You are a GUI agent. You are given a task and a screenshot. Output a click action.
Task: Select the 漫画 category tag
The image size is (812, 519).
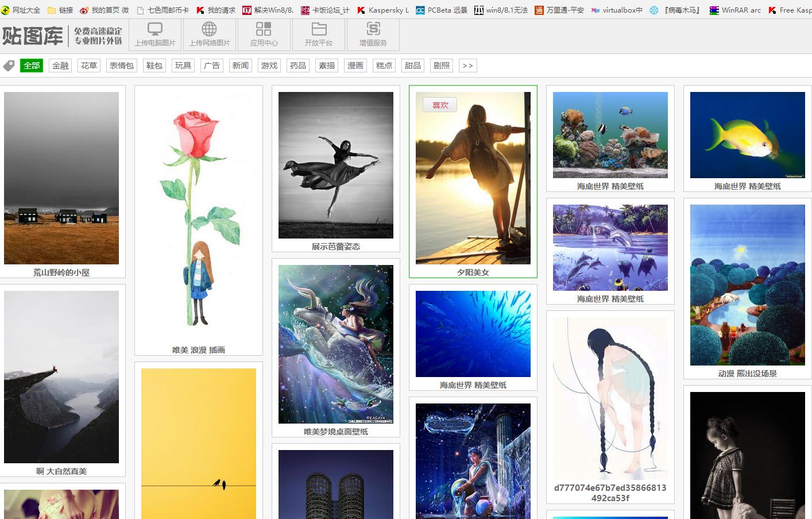coord(355,66)
